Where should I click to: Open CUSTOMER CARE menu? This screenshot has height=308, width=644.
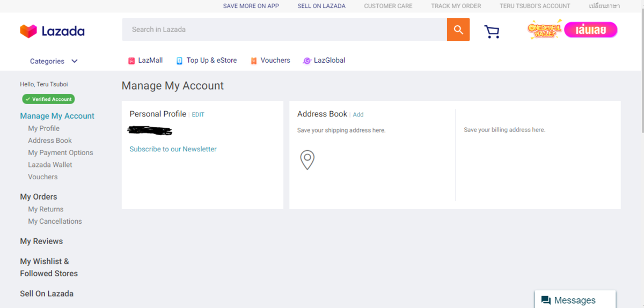(x=388, y=6)
